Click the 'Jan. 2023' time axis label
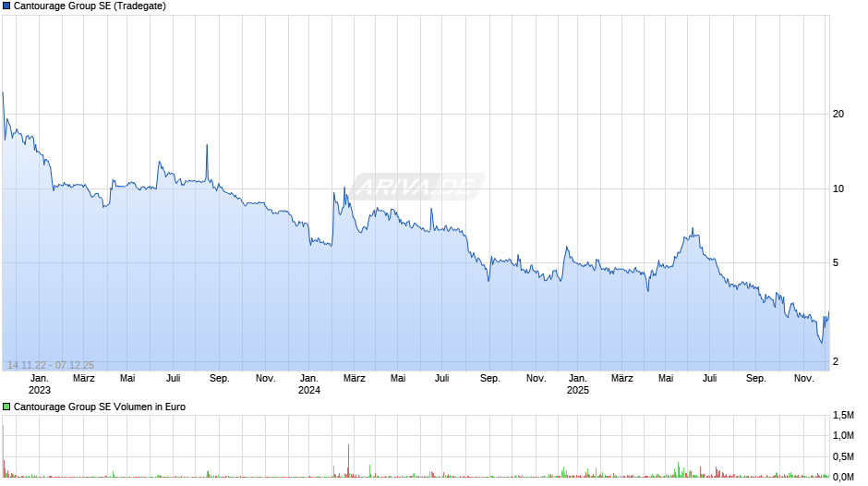Screen dimensions: 868x486 pos(40,384)
